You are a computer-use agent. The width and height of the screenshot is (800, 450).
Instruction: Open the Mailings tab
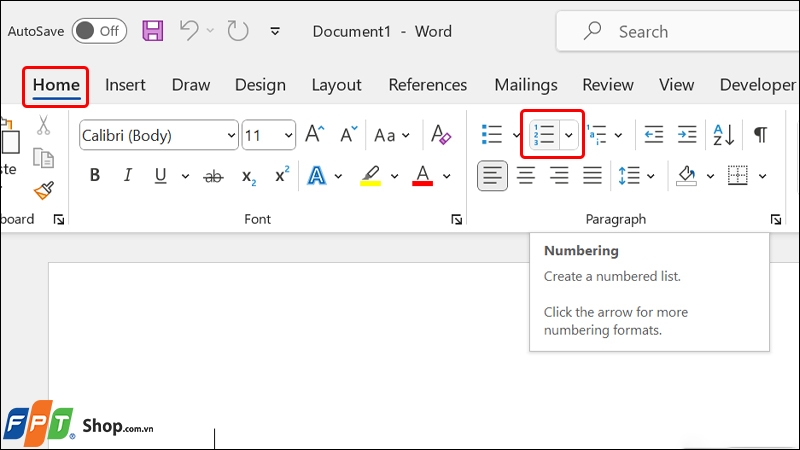526,85
